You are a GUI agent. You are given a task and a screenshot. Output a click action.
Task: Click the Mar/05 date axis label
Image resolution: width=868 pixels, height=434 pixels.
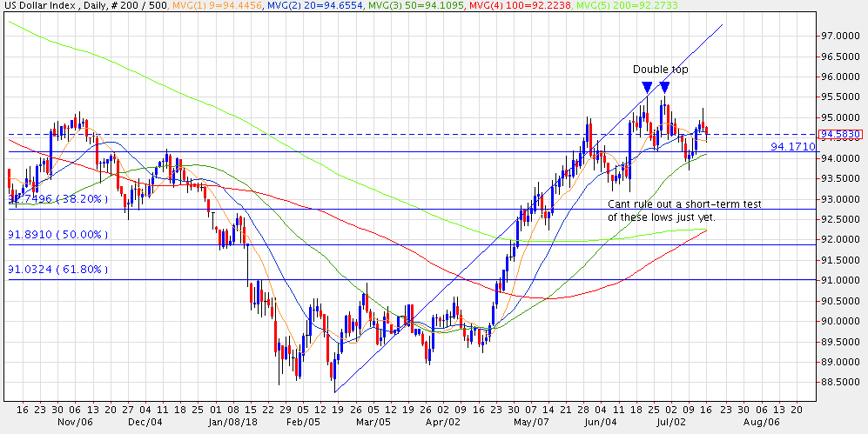point(372,423)
